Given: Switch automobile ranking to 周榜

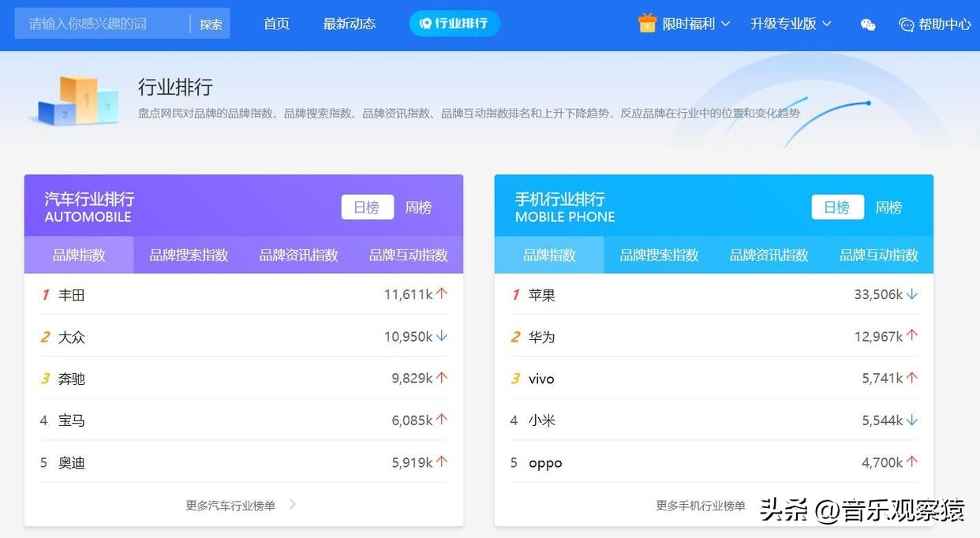Looking at the screenshot, I should click(418, 207).
